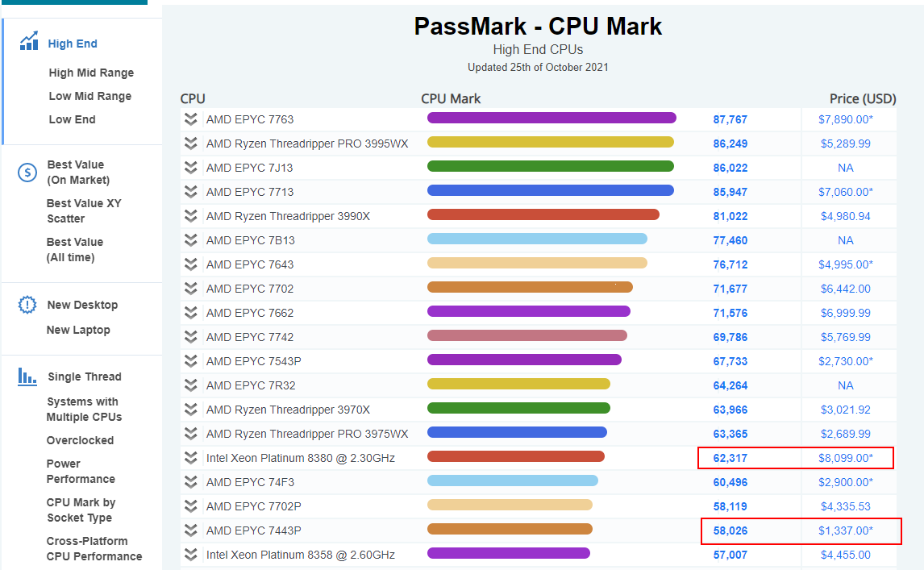The height and width of the screenshot is (570, 924).
Task: Open CPU Mark by Socket Type
Action: click(81, 510)
